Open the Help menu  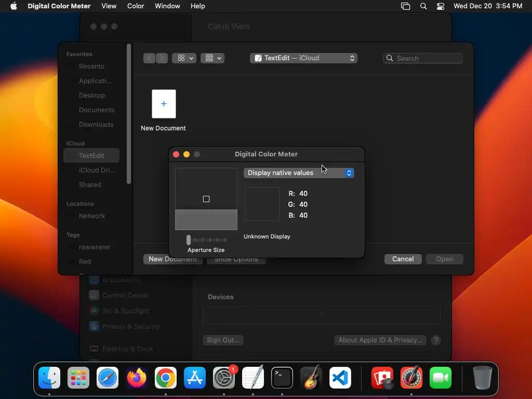click(198, 6)
